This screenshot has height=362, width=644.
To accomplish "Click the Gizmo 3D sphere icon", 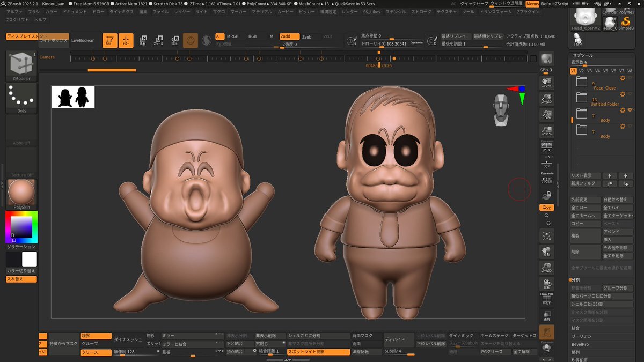I will pos(191,40).
